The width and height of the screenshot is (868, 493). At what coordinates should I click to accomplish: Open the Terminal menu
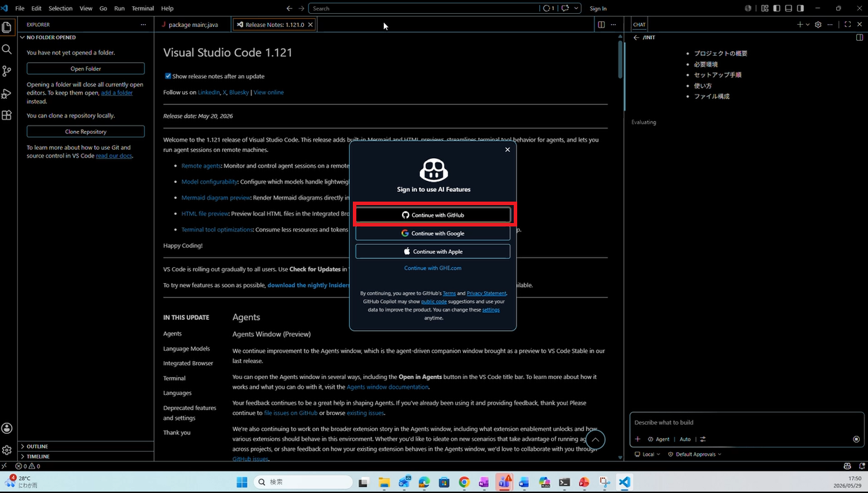143,8
